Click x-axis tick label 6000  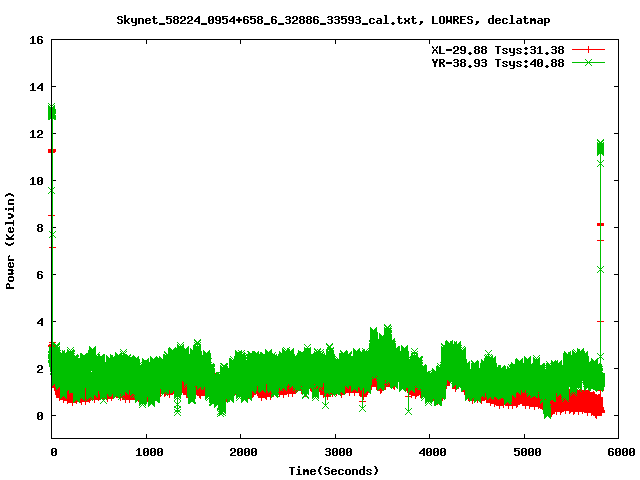(x=621, y=452)
